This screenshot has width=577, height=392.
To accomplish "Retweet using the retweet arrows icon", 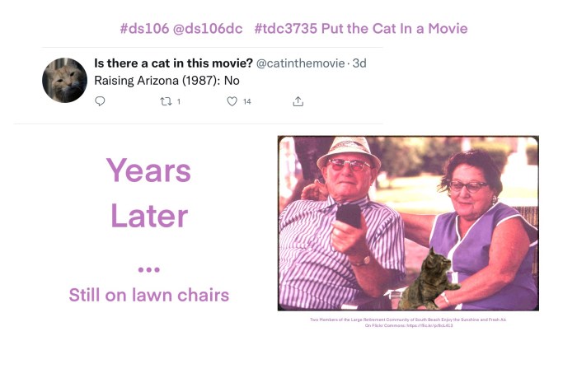I will (166, 101).
